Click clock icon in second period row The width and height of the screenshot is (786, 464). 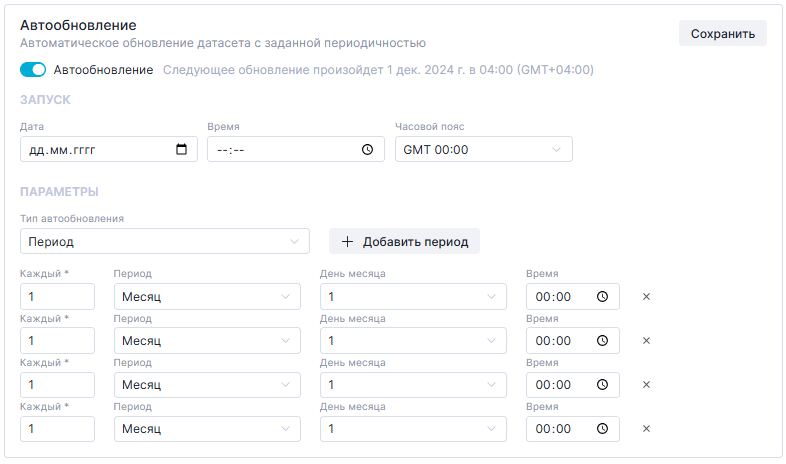click(x=602, y=341)
